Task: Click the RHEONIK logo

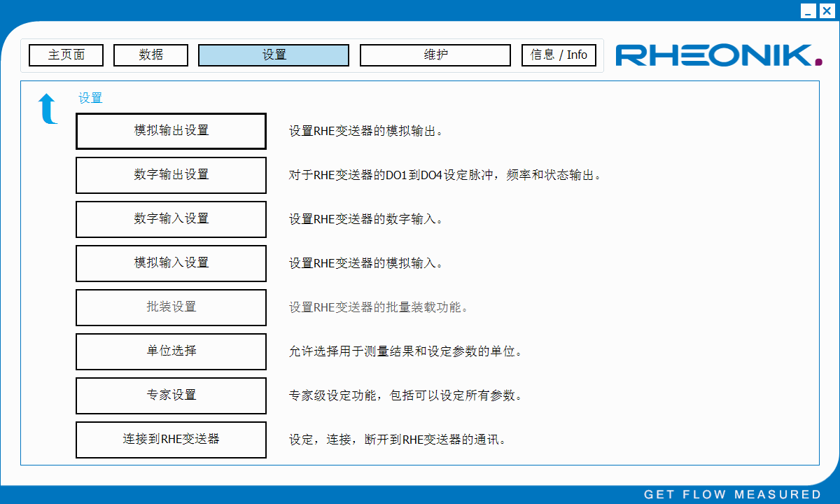Action: tap(719, 55)
